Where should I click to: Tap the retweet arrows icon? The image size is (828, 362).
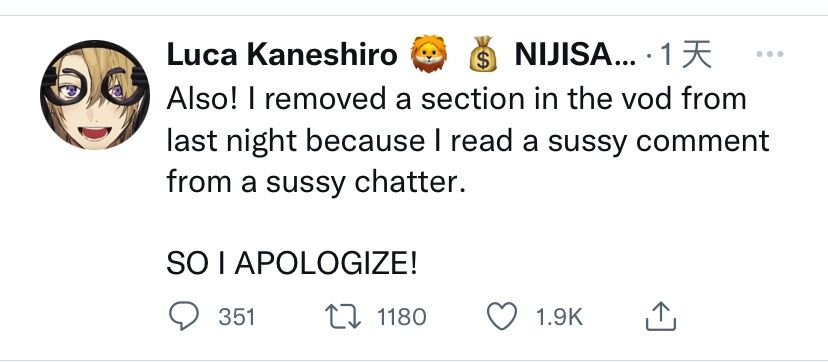coord(342,317)
